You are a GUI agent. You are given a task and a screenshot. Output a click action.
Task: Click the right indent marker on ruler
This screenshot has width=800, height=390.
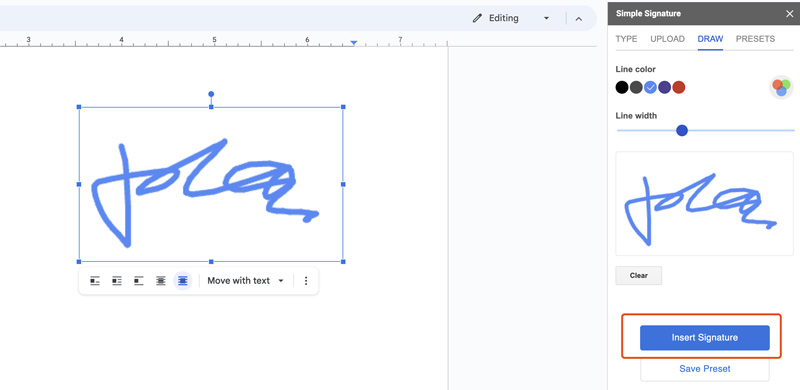354,43
